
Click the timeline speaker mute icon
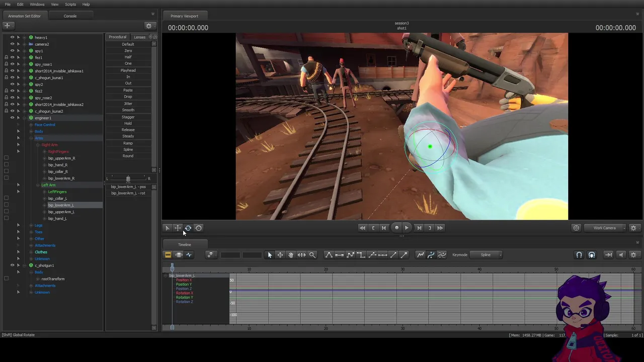[x=621, y=255]
